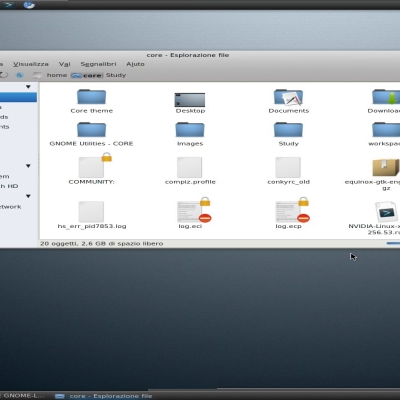Click the reload icon in the toolbar
This screenshot has width=400, height=400.
click(4, 75)
